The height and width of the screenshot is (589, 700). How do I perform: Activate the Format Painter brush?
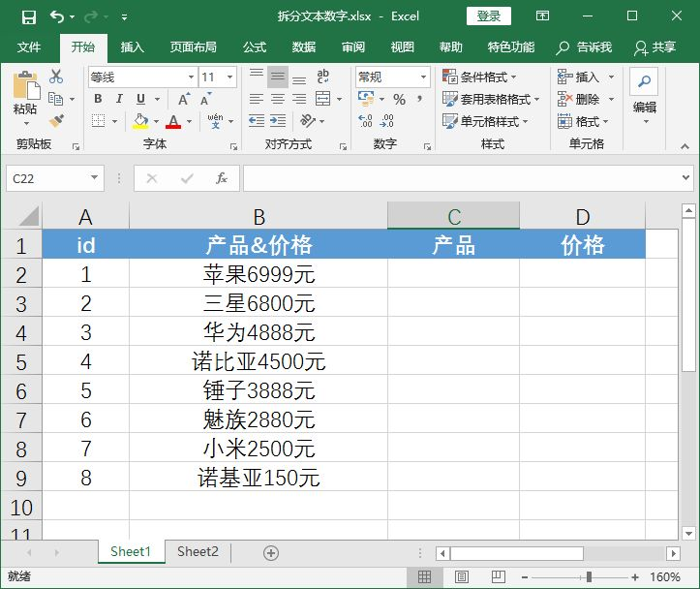(56, 121)
